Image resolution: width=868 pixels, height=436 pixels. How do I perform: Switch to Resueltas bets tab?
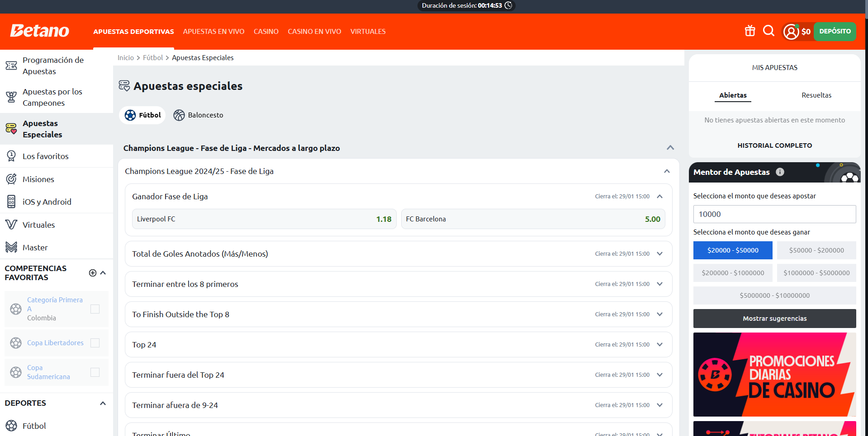tap(816, 95)
